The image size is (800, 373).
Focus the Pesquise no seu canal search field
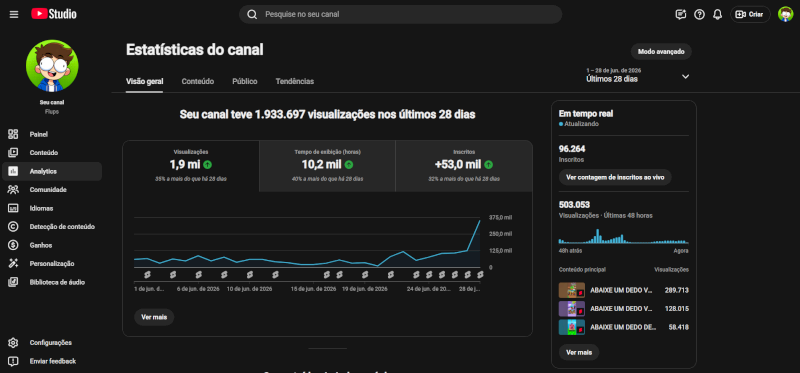click(x=401, y=14)
